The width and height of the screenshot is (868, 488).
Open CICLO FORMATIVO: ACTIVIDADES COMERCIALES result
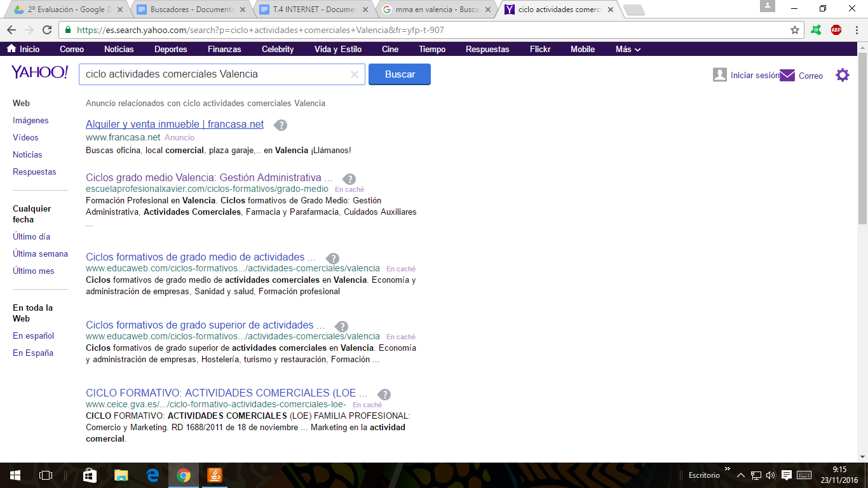pyautogui.click(x=226, y=393)
